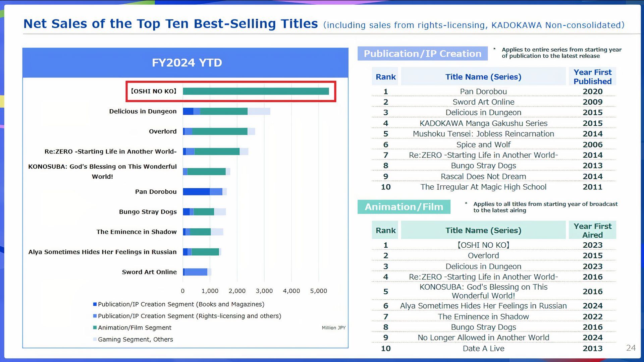Click the 'Sword Art Online' chart label
644x362 pixels.
point(149,272)
